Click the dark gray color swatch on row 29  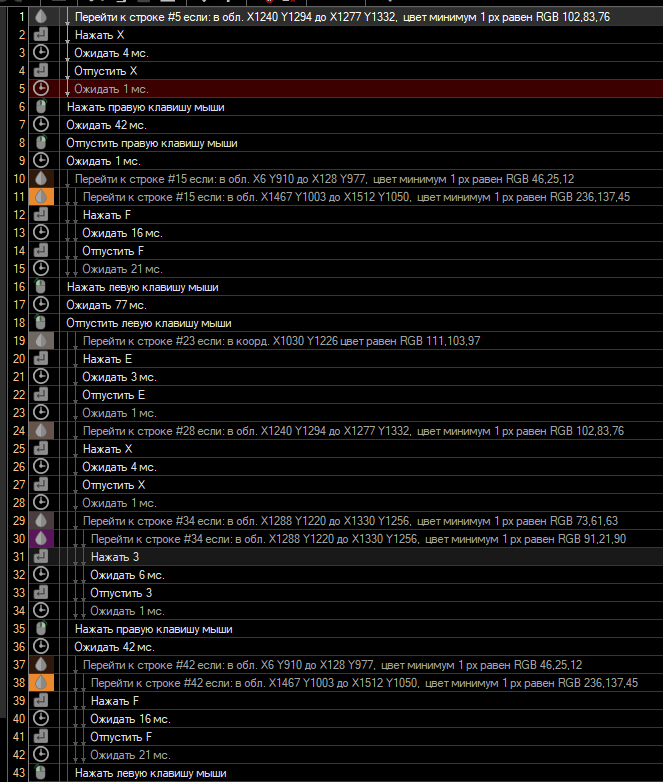click(x=41, y=521)
